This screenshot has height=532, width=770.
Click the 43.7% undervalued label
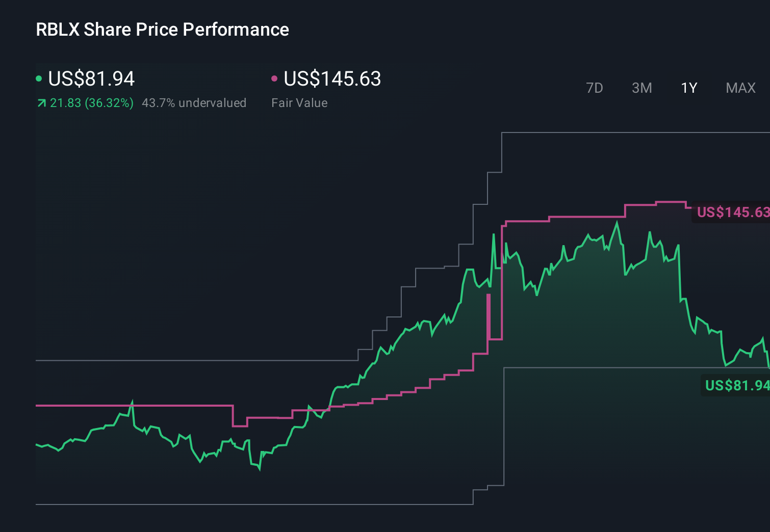point(195,103)
